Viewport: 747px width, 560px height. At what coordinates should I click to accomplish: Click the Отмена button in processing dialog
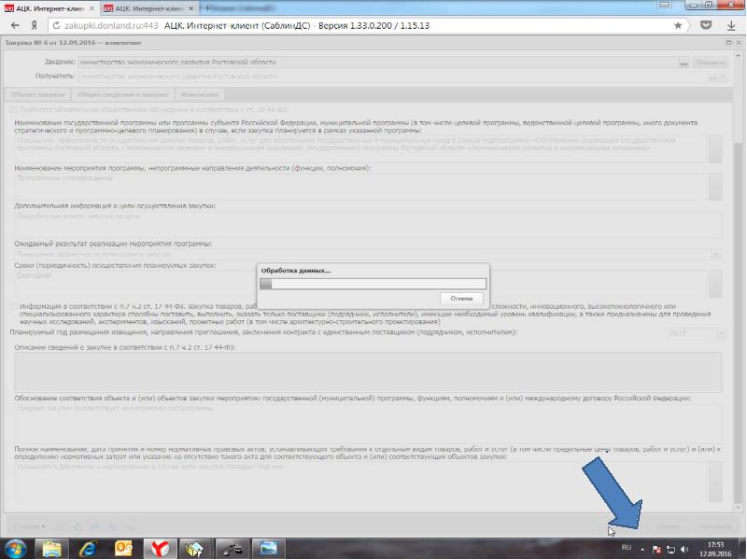pyautogui.click(x=461, y=298)
